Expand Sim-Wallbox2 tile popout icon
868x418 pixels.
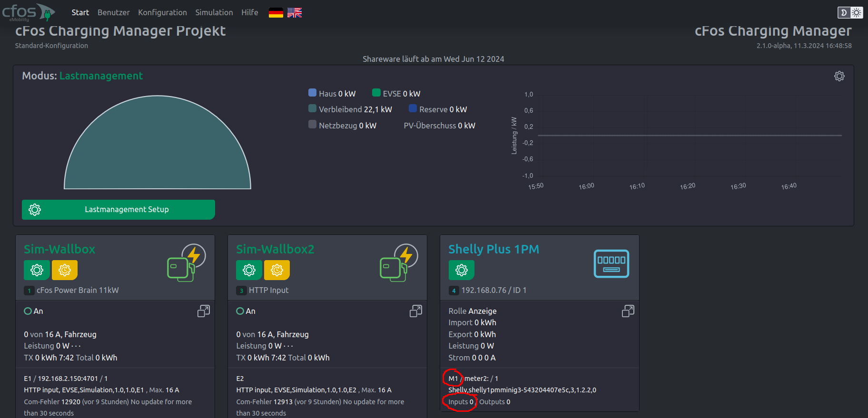pos(416,311)
